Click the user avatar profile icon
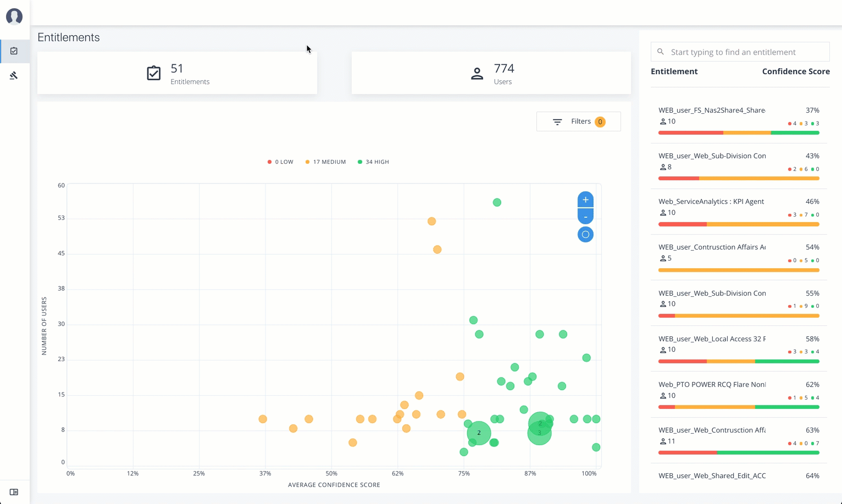This screenshot has width=842, height=504. point(14,16)
